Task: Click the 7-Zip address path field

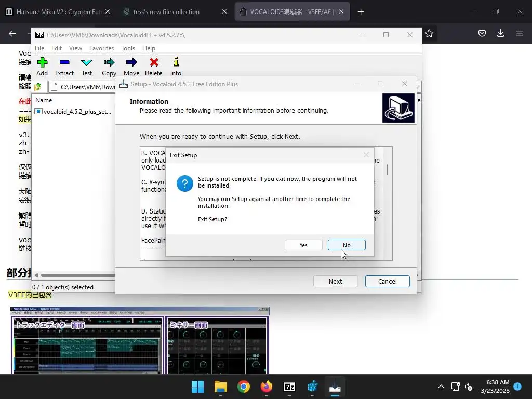Action: tap(83, 87)
